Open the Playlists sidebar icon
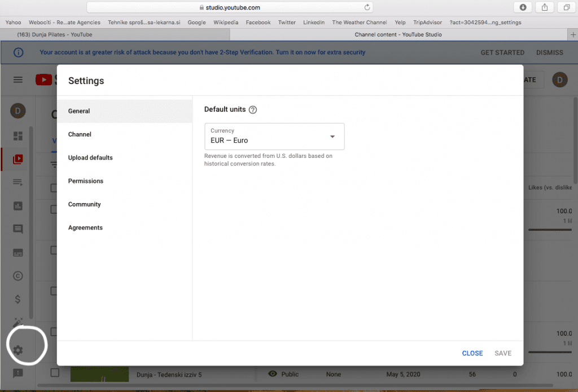 point(18,182)
